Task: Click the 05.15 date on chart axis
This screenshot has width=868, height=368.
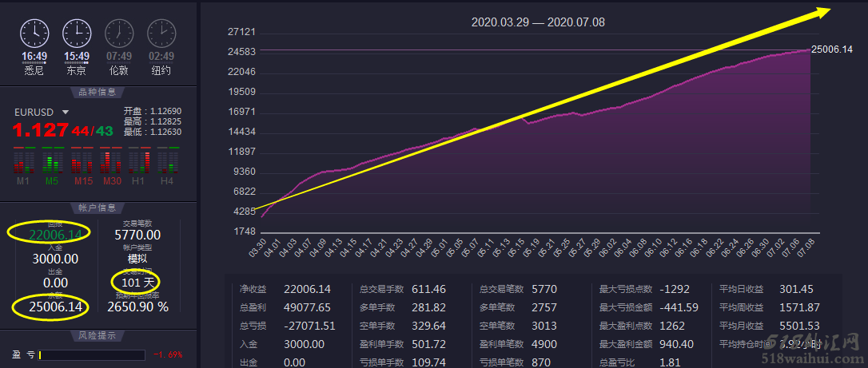Action: point(518,247)
